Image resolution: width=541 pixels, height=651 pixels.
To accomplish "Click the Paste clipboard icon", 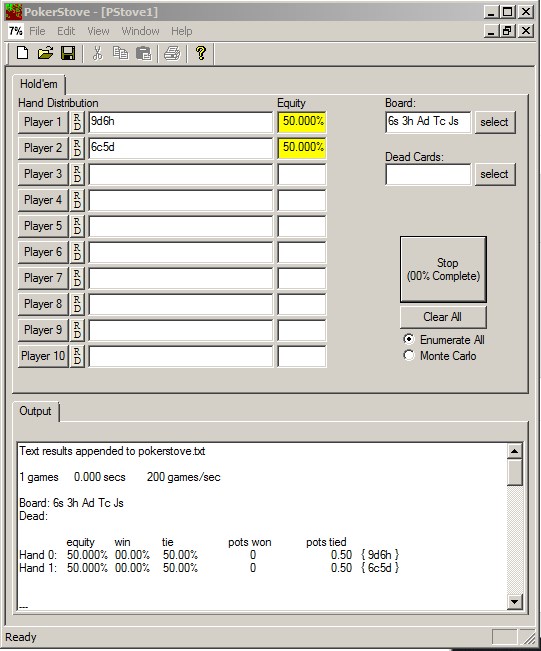I will coord(143,53).
